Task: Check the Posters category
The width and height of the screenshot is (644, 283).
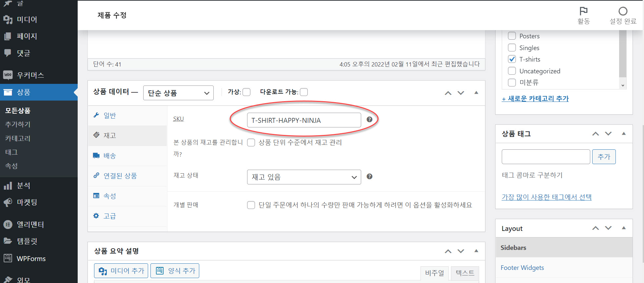Action: [512, 36]
